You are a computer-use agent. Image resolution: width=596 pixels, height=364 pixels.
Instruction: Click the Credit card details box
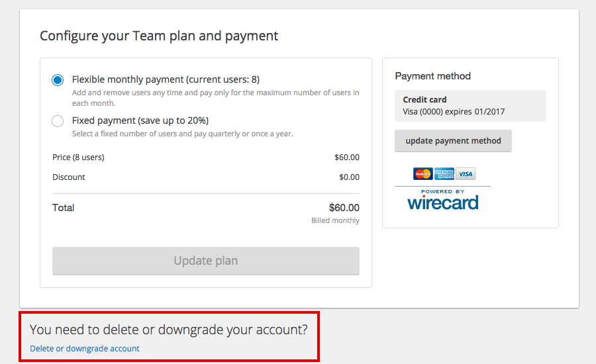pyautogui.click(x=470, y=106)
